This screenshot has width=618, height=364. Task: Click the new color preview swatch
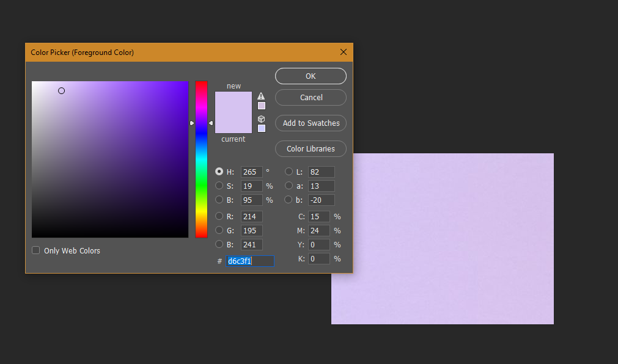234,102
